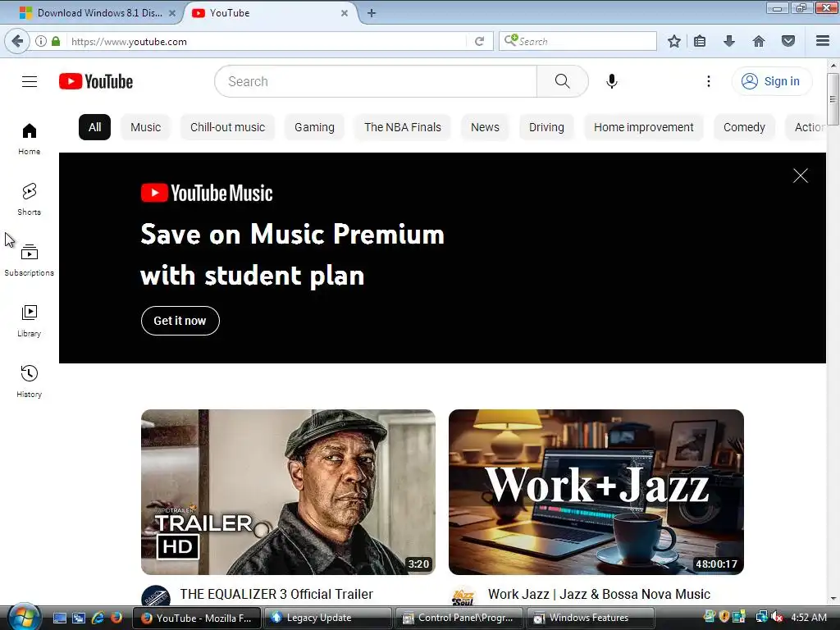This screenshot has width=840, height=630.
Task: Start voice search with microphone icon
Action: [612, 81]
